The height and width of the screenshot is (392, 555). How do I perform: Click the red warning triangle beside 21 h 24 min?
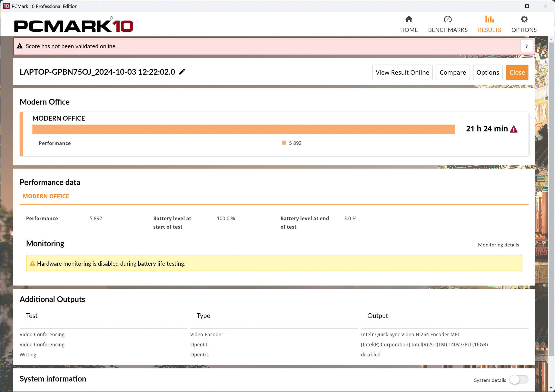514,129
